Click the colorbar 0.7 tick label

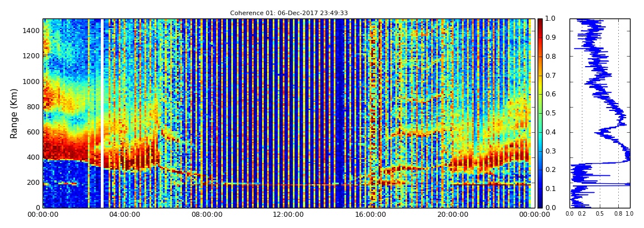tap(549, 76)
